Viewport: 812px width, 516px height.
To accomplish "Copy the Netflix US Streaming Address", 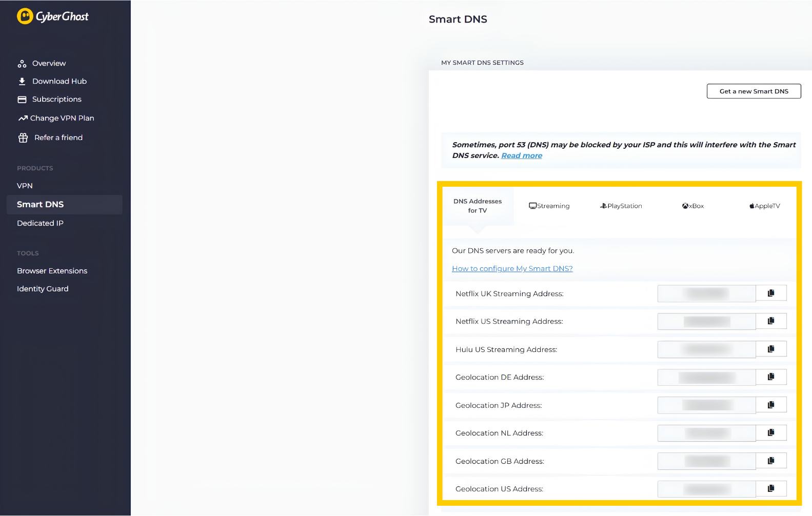I will click(771, 321).
